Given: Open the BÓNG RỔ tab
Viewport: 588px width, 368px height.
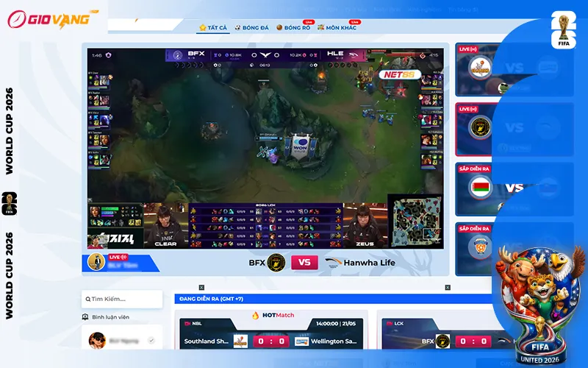Looking at the screenshot, I should [293, 27].
